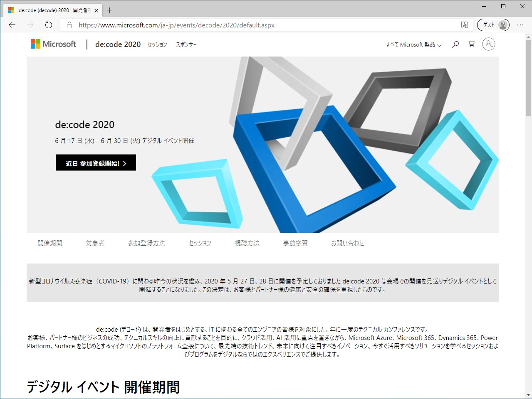
Task: Click the 近日 参加登録開始 button
Action: [95, 163]
